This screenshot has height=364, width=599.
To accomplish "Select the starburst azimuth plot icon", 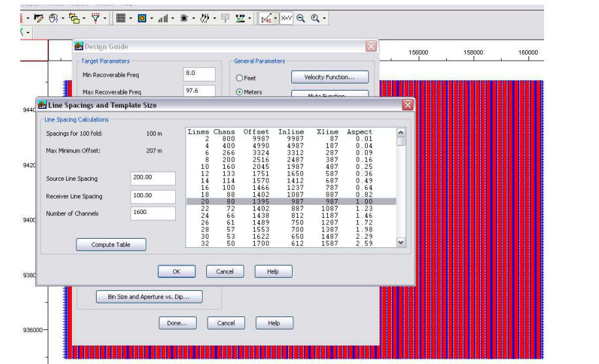I will [x=184, y=18].
